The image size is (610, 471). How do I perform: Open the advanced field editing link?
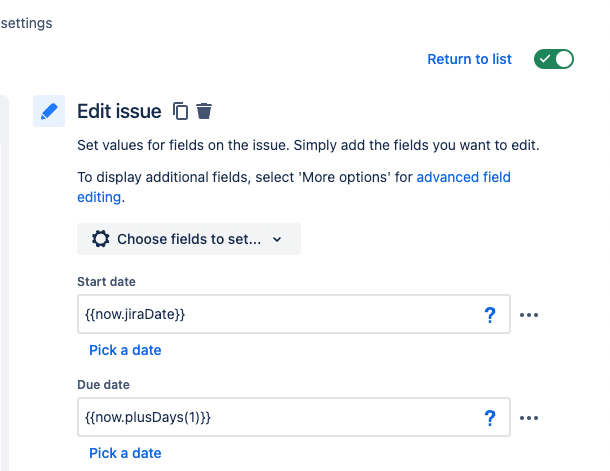[463, 177]
